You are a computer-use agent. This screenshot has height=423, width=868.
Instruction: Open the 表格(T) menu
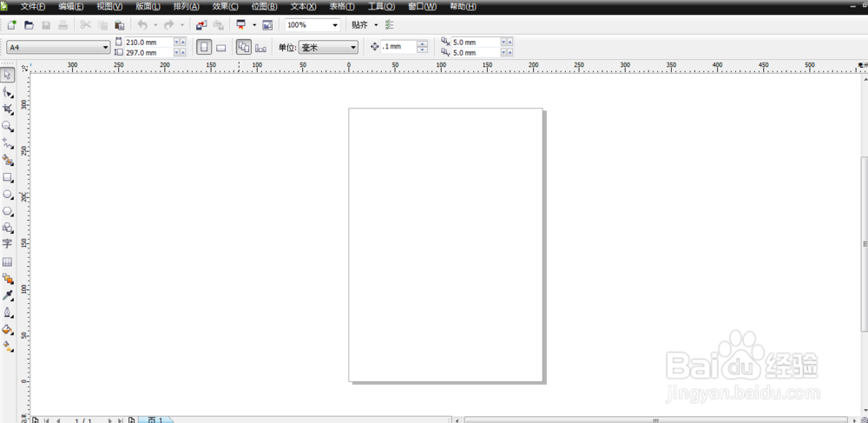(x=342, y=7)
